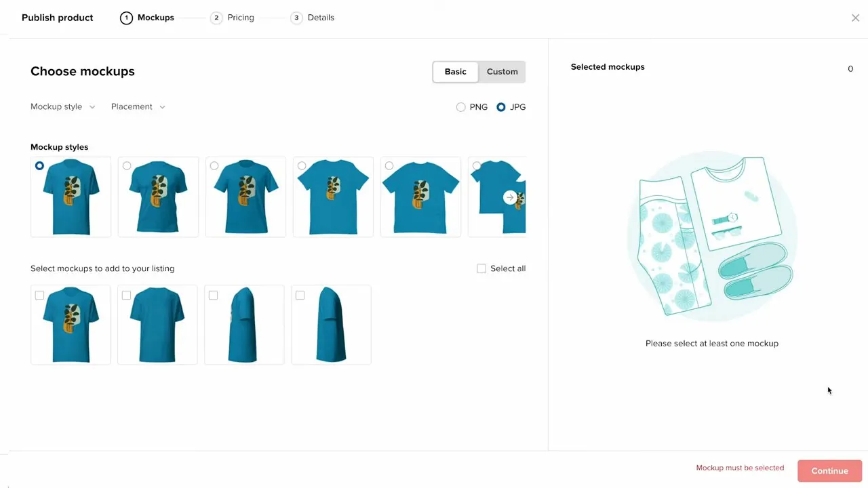868x488 pixels.
Task: Close the Publish product dialog
Action: (855, 18)
